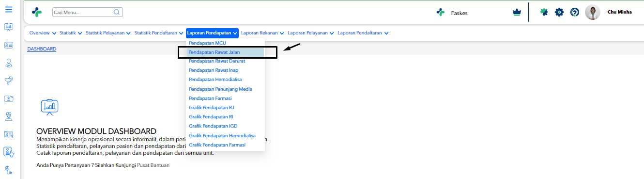Viewport: 644px width, 179px height.
Task: Select Pendapatan Farmasi menu entry
Action: 226,98
